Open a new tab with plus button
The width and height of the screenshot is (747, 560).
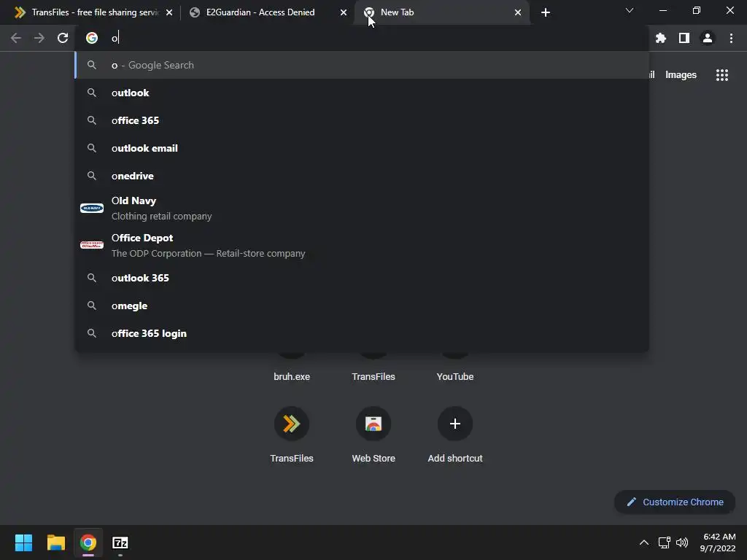546,12
